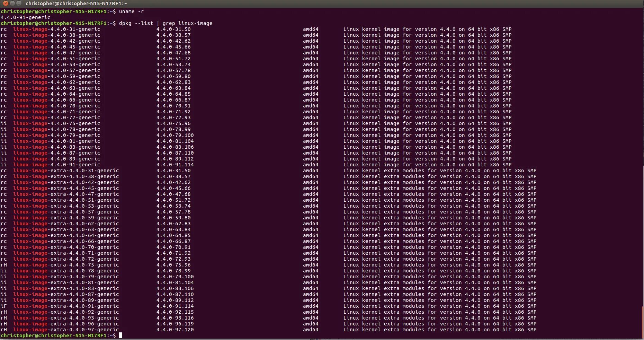Select package linux-image-4.4.0-75-generic
This screenshot has width=644, height=340.
(x=57, y=123)
